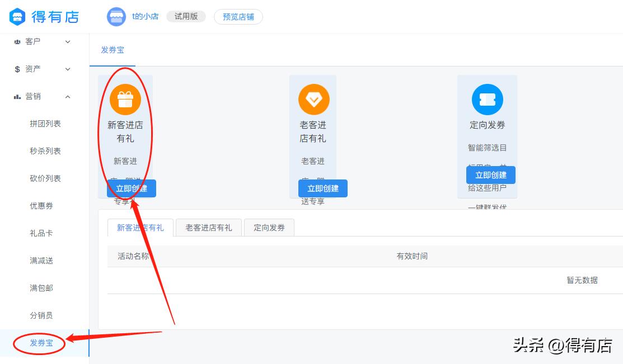Click 预览店铺 at the top
The width and height of the screenshot is (623, 364).
[x=238, y=17]
